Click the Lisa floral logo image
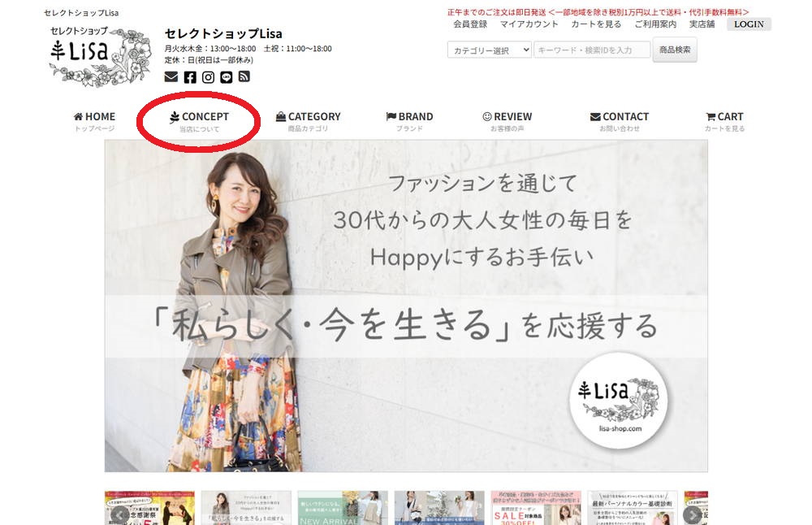 click(x=100, y=55)
